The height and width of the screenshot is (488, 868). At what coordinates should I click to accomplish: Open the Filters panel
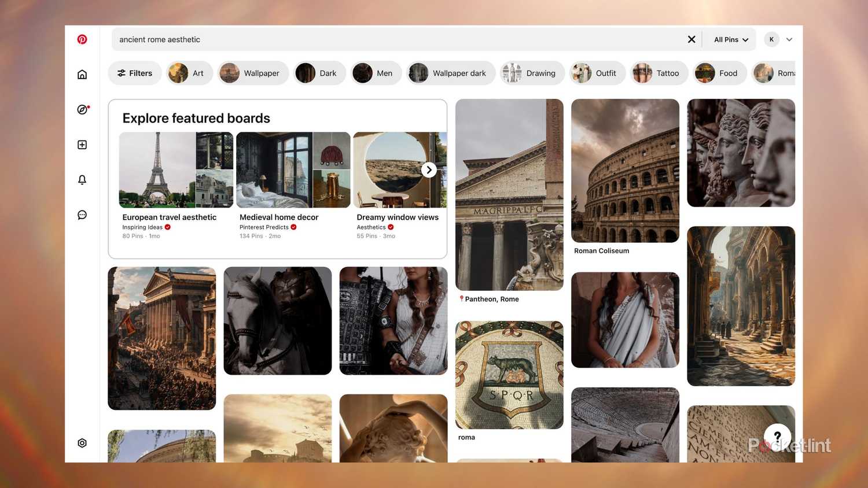[135, 73]
